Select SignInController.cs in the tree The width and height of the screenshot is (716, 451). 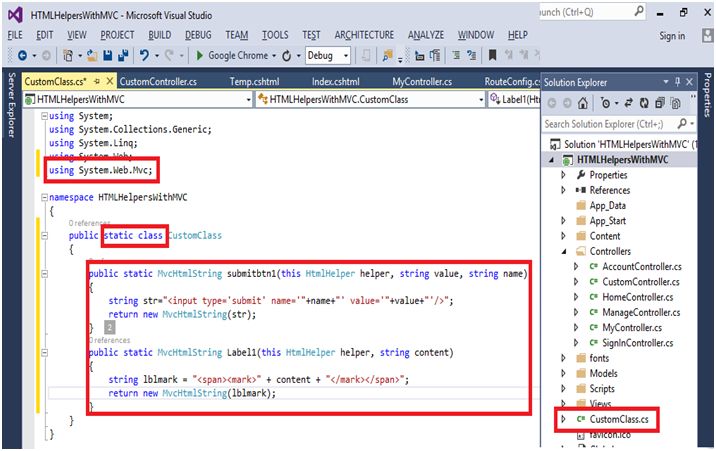click(637, 343)
